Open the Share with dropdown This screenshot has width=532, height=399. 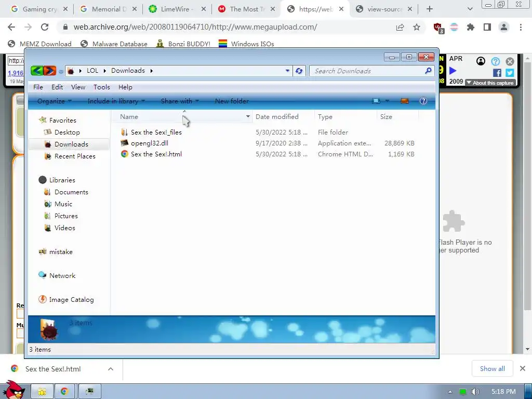[x=180, y=101]
